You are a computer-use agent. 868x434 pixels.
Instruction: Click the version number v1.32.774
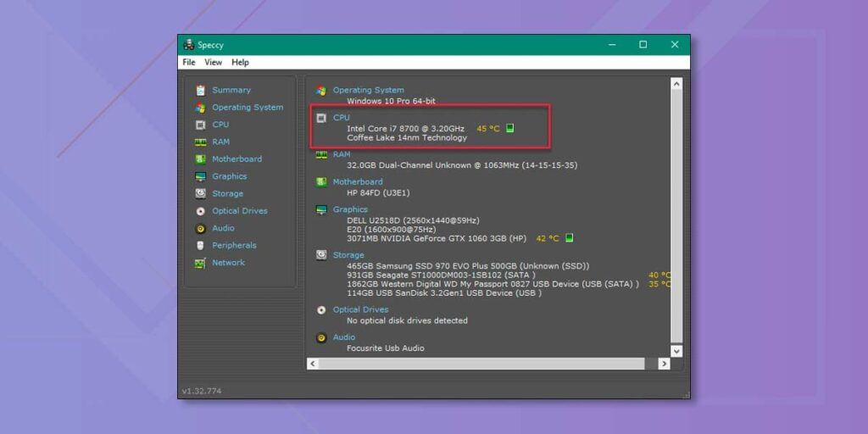pos(202,391)
